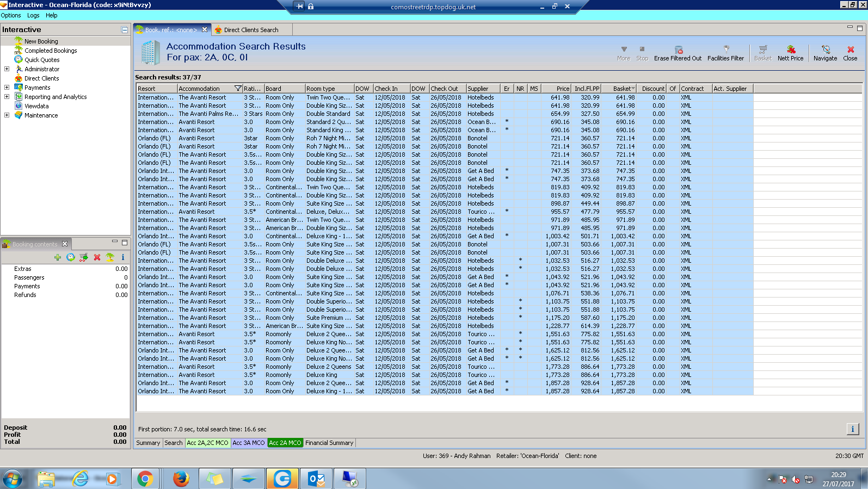Expand the Maintenance tree node
This screenshot has width=868, height=489.
pos(7,115)
